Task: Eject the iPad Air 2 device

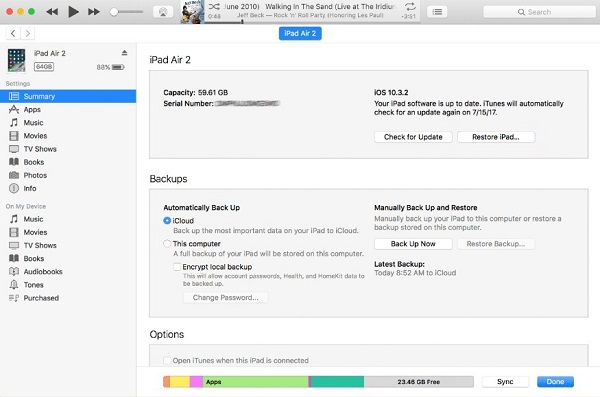Action: click(124, 53)
